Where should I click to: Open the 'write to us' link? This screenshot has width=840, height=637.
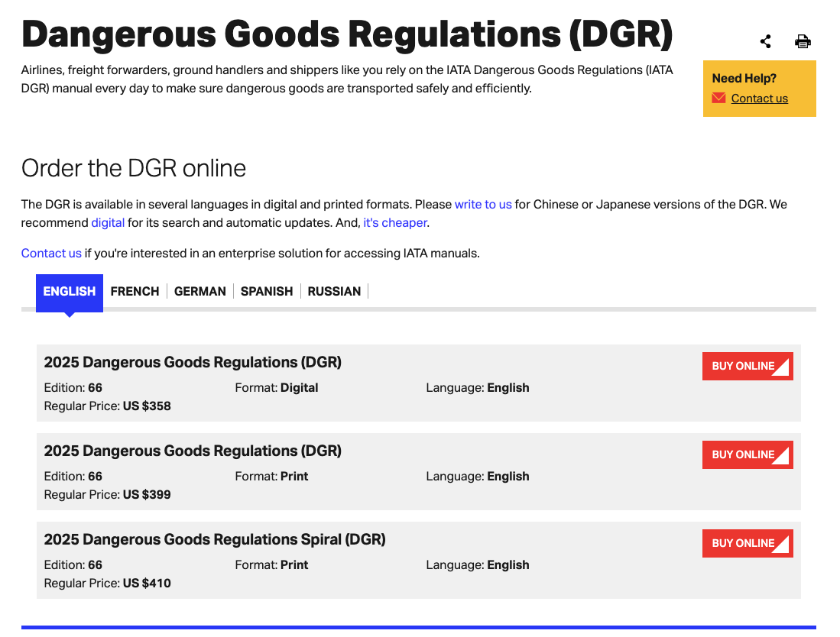[x=483, y=204]
